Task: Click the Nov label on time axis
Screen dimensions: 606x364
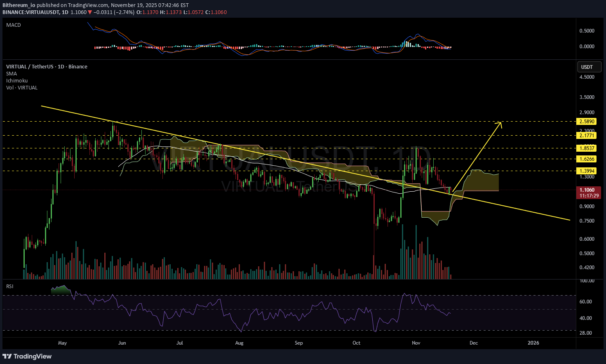Action: pyautogui.click(x=416, y=343)
